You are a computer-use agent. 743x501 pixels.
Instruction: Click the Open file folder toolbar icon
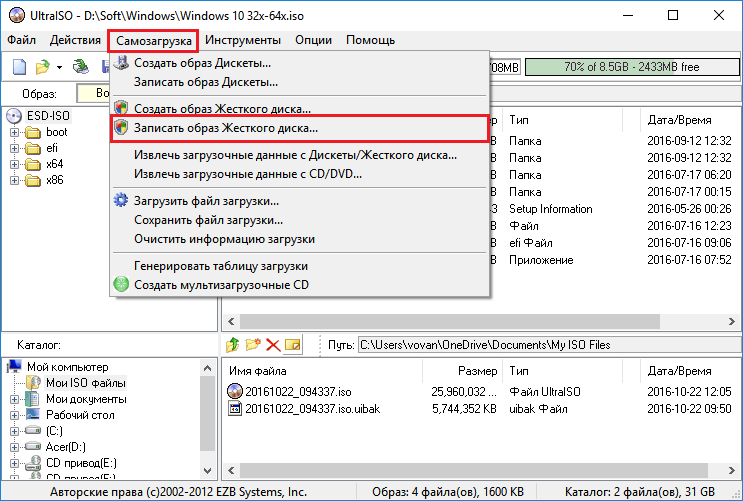tap(43, 67)
